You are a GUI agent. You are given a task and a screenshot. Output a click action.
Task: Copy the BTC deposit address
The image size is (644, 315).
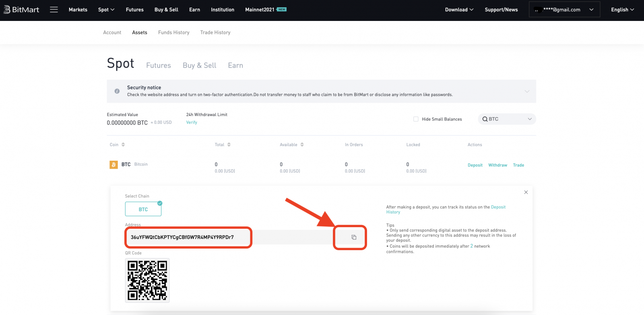[354, 237]
